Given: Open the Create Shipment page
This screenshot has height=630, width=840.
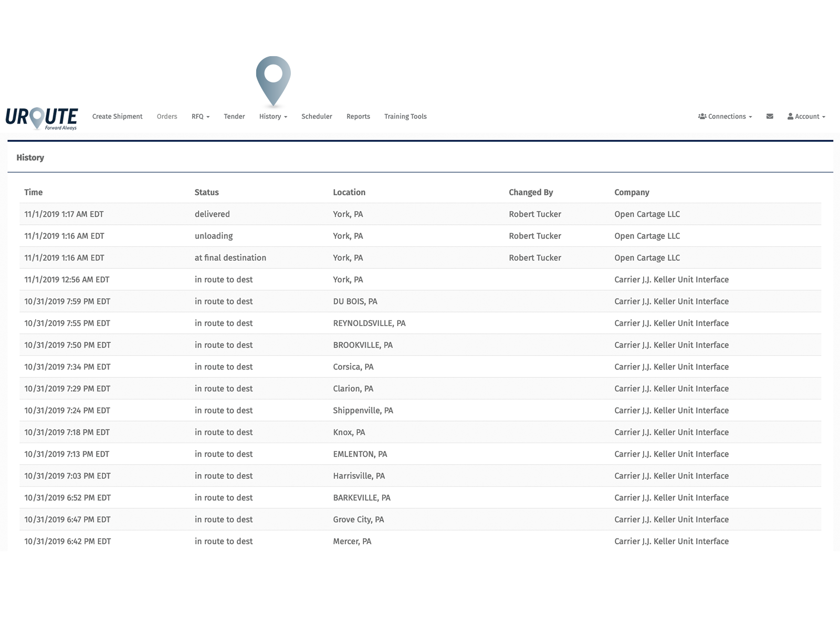Looking at the screenshot, I should 117,117.
